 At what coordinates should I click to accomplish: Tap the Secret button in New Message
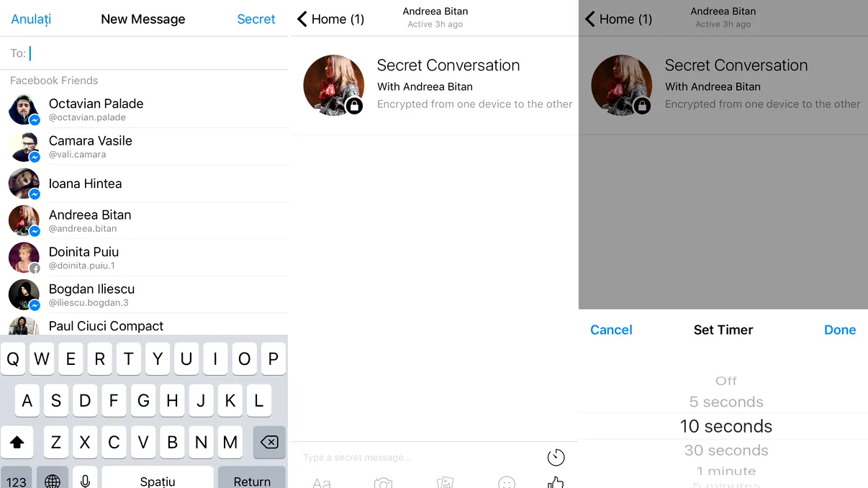coord(256,19)
